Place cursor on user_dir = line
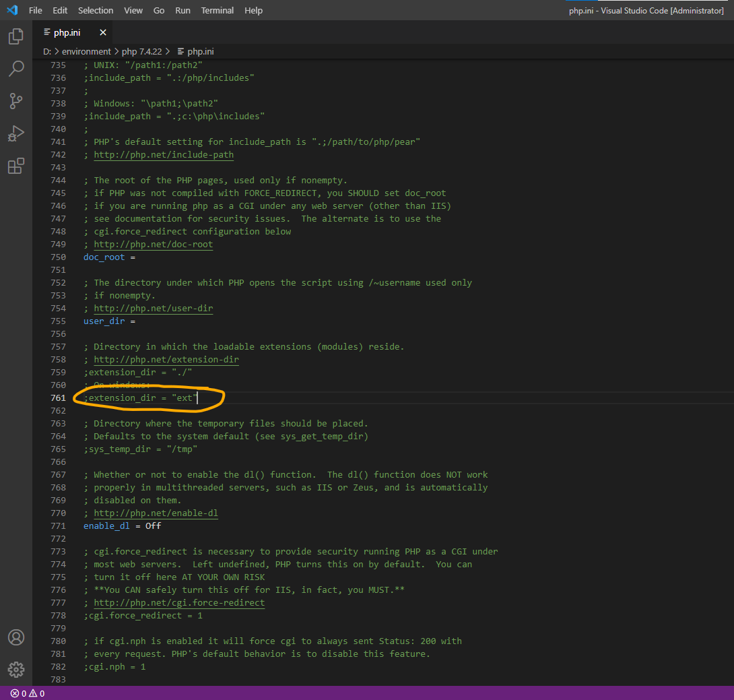Screen dimensions: 734x700 click(x=110, y=321)
